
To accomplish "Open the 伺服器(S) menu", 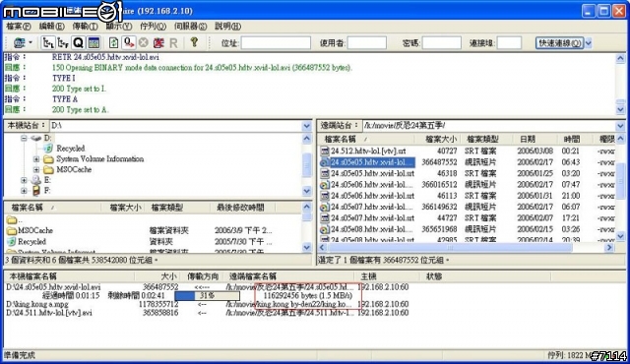I will coord(190,27).
